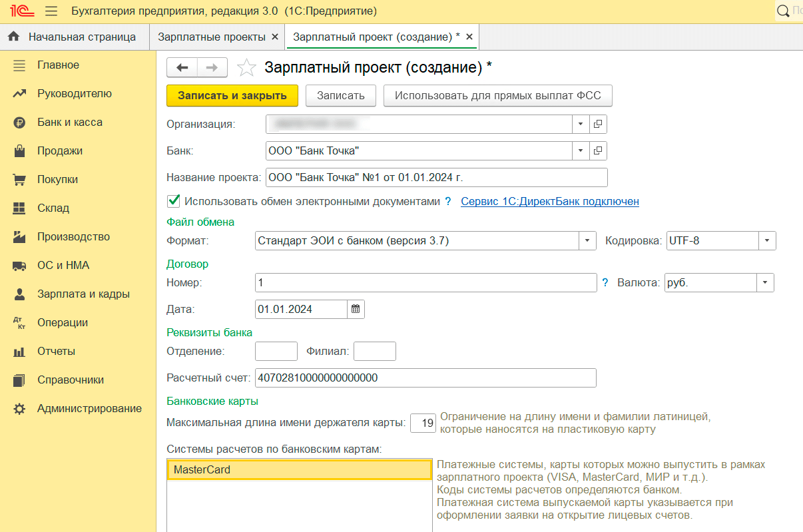803x532 pixels.
Task: Open the Валюта currency dropdown
Action: (x=765, y=283)
